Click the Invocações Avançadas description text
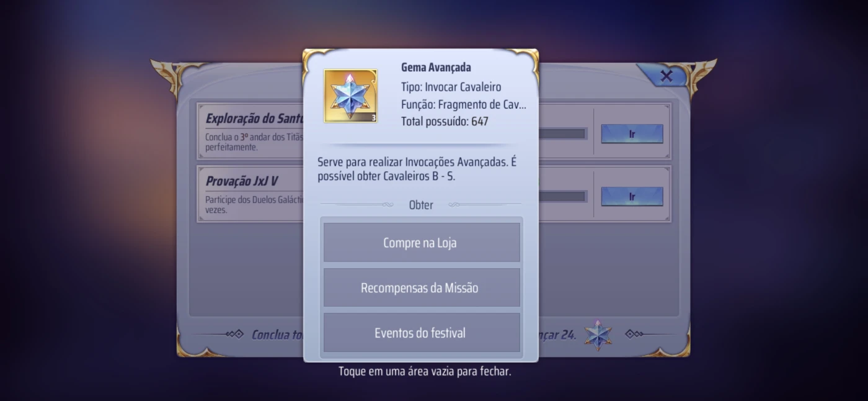 point(417,169)
